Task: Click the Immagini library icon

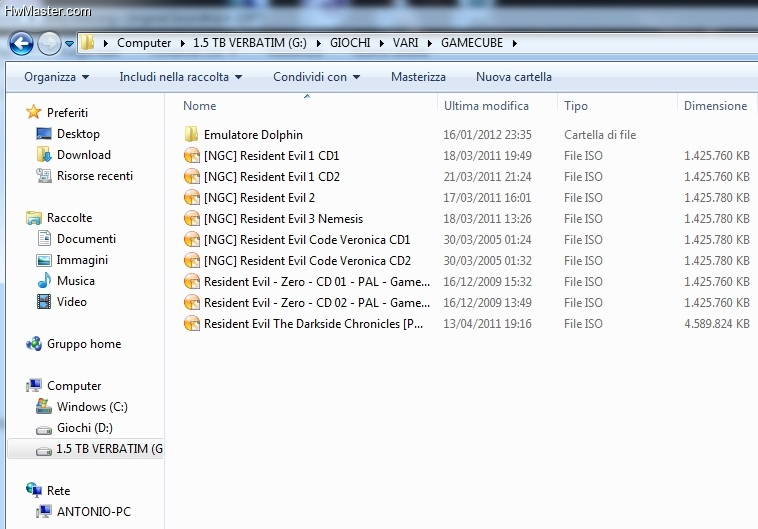Action: (44, 260)
